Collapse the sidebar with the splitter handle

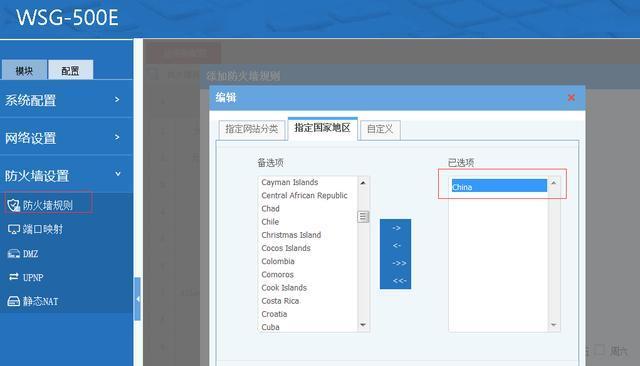coord(138,299)
